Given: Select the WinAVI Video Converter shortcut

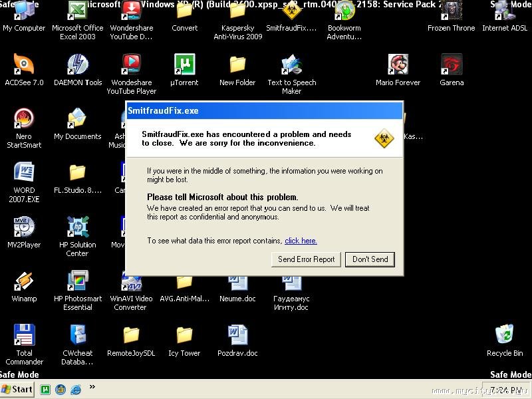Looking at the screenshot, I should click(131, 293).
